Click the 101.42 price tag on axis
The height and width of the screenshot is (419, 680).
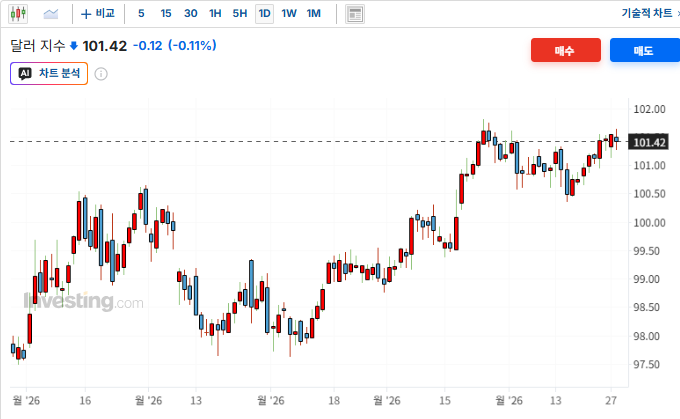click(x=648, y=142)
